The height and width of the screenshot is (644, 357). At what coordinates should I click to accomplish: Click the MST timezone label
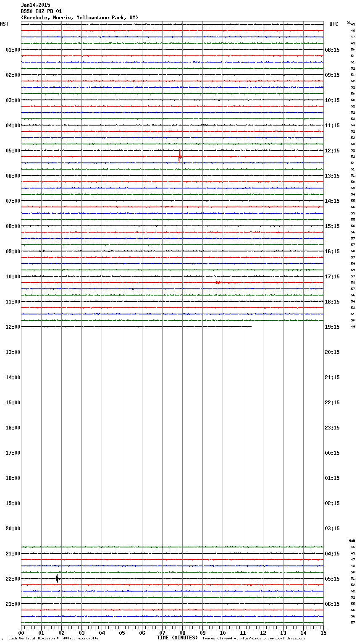tap(4, 24)
